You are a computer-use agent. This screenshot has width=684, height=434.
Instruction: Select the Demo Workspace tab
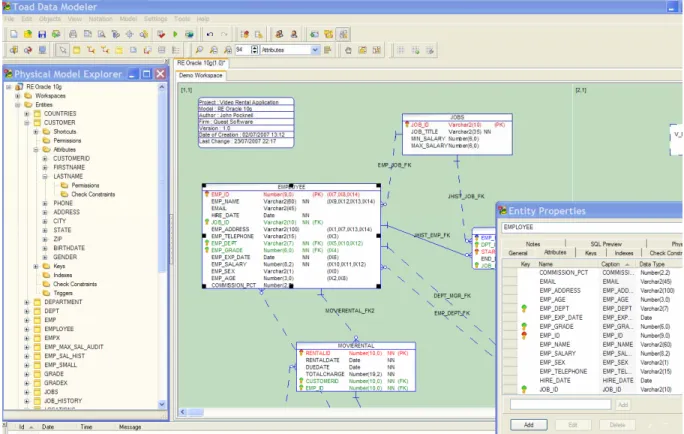pyautogui.click(x=201, y=75)
